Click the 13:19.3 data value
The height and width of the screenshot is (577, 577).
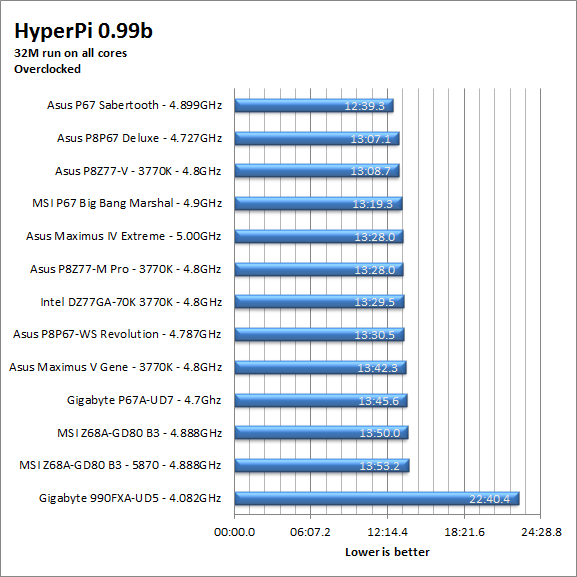[373, 204]
